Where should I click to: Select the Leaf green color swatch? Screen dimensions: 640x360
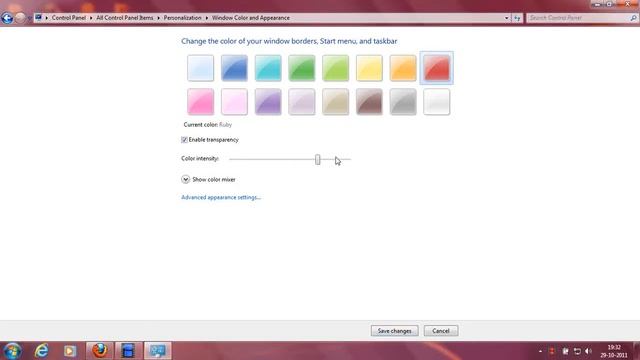tap(302, 68)
